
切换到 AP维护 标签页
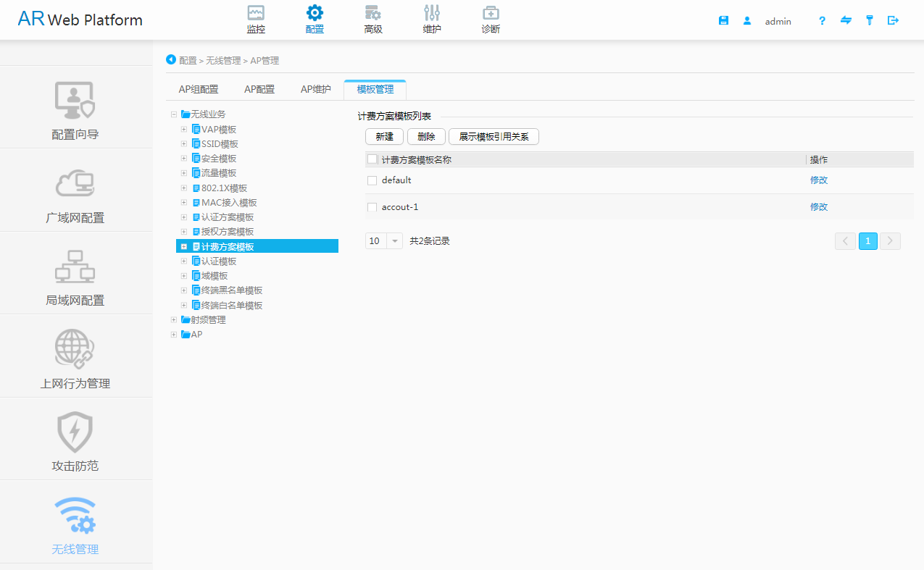pos(315,89)
